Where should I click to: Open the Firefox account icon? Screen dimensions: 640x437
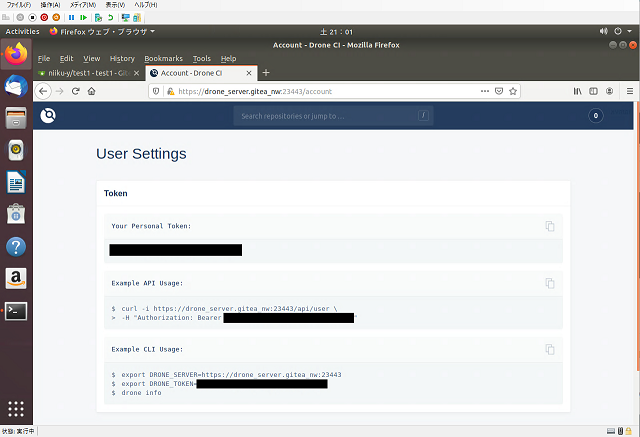[609, 91]
